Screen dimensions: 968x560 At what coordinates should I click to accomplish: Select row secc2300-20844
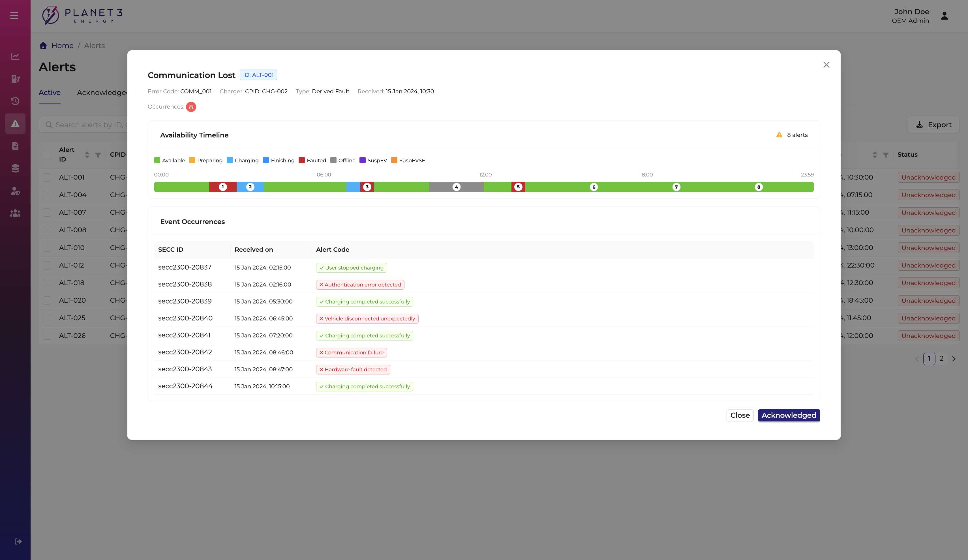tap(484, 386)
